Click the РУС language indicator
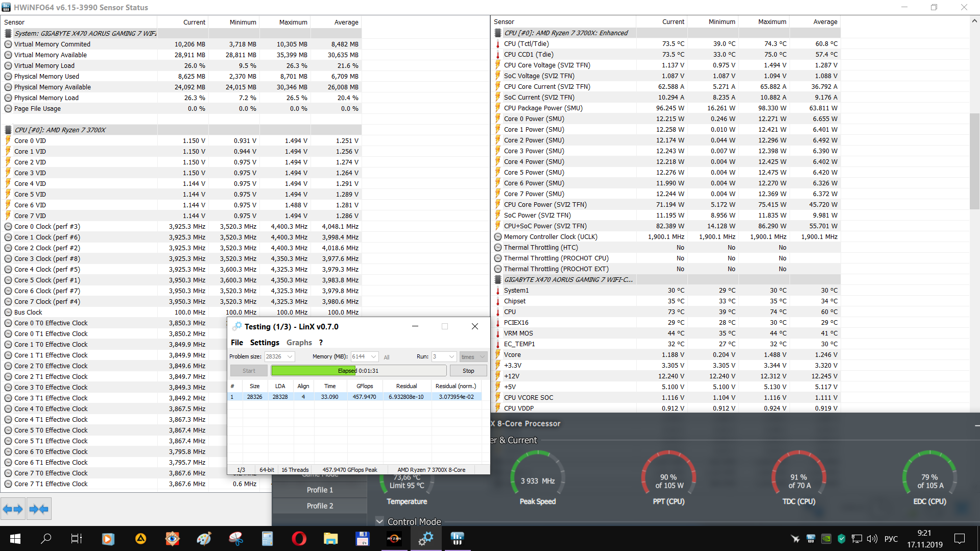The width and height of the screenshot is (980, 551). (x=891, y=539)
